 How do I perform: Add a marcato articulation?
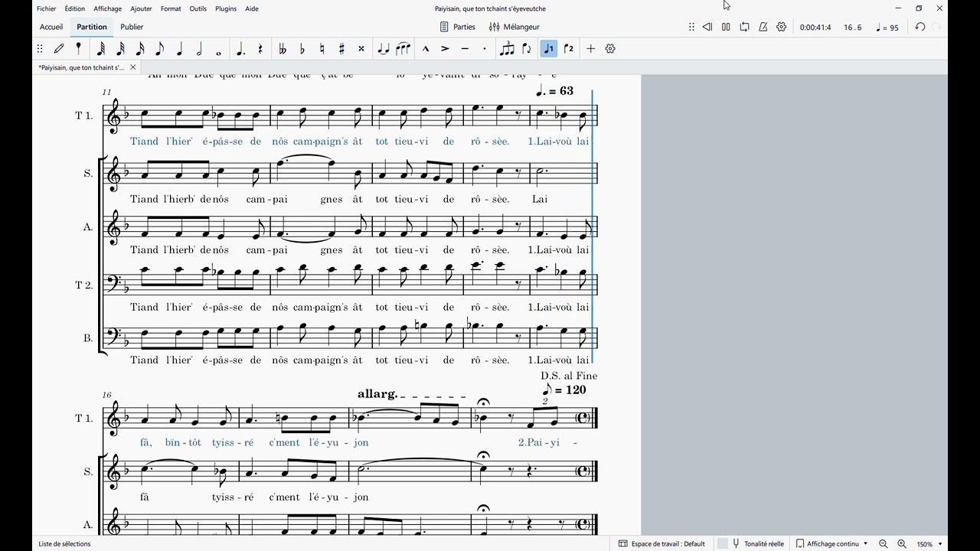(x=426, y=48)
